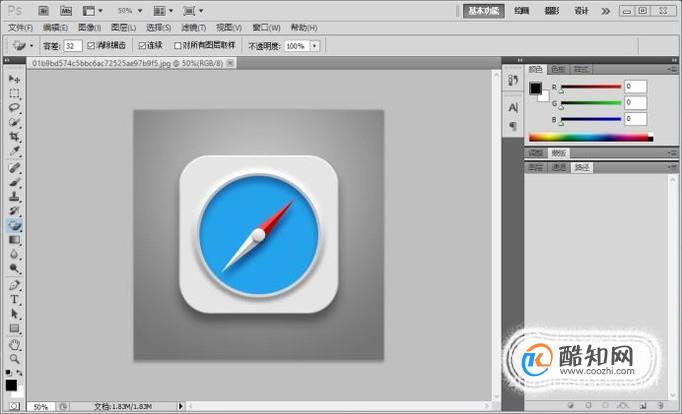Viewport: 682px width, 414px height.
Task: Click the R red channel slider
Action: tap(591, 87)
